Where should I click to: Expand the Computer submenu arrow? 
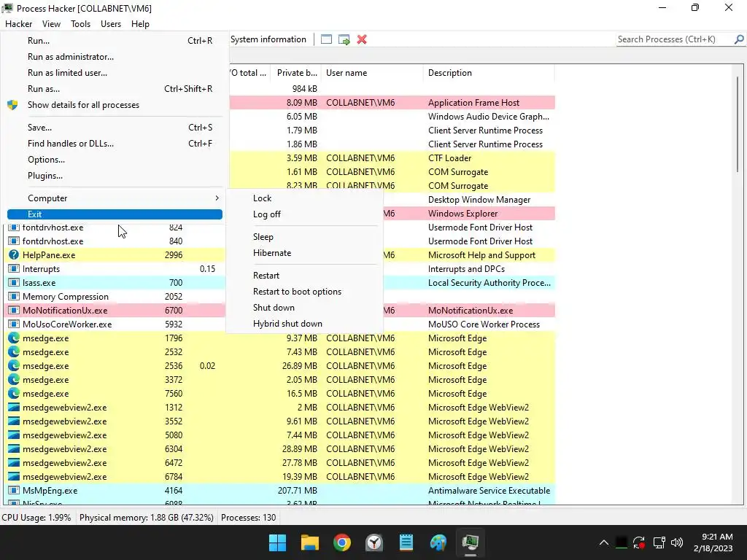coord(217,198)
